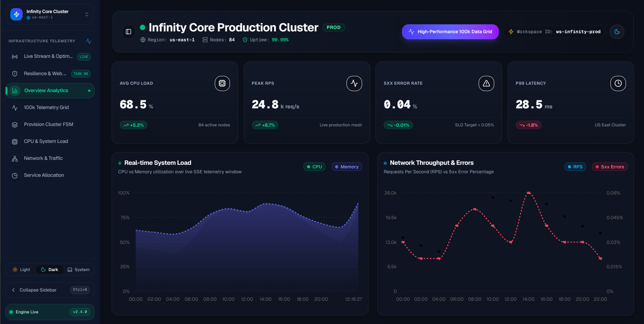This screenshot has width=644, height=324.
Task: Open 100k Telemetry Grid page
Action: point(50,107)
